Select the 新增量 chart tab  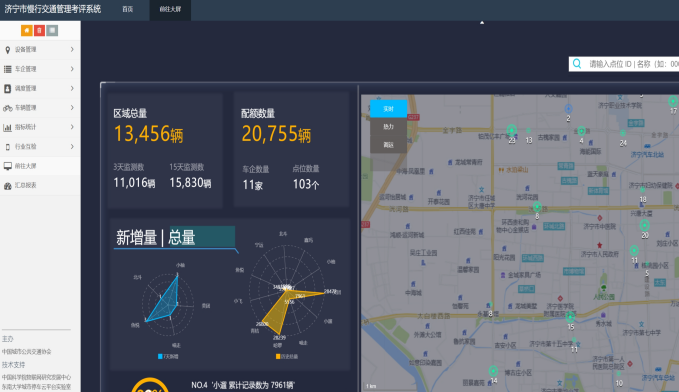136,237
